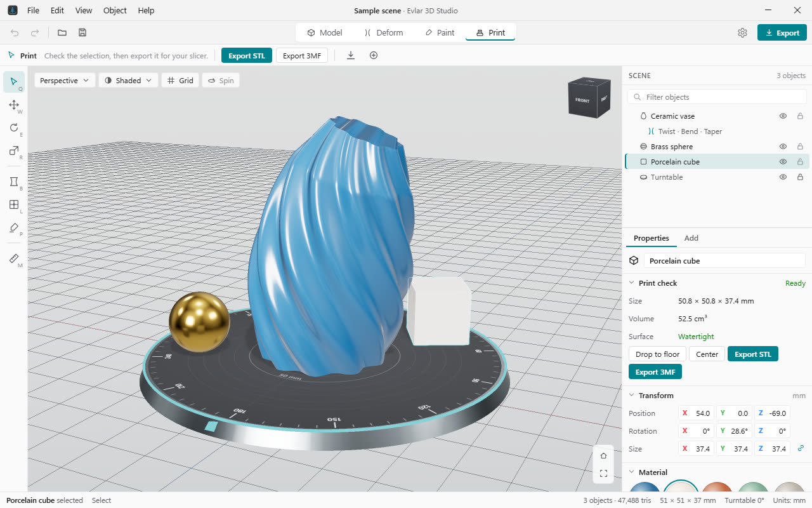The width and height of the screenshot is (812, 508).
Task: Toggle visibility of Porcelain cube
Action: click(x=783, y=162)
